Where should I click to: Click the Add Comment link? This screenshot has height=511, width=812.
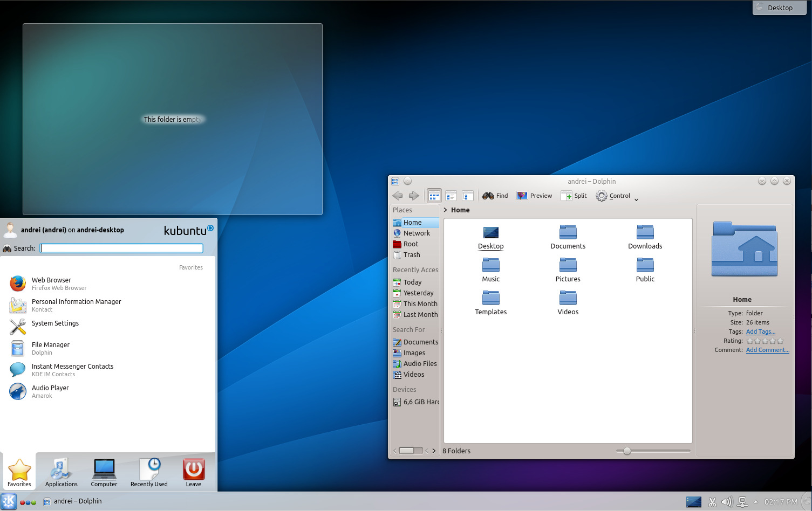point(767,350)
